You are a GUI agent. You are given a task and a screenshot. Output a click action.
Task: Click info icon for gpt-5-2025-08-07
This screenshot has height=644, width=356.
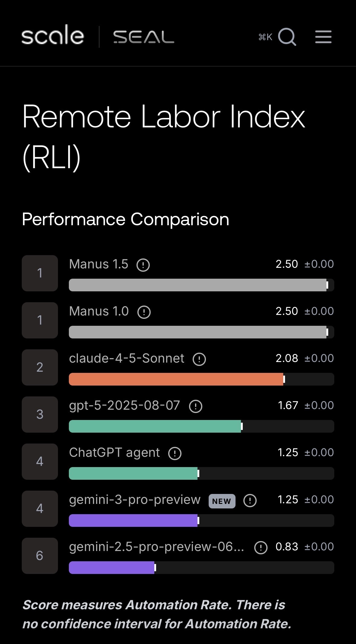click(195, 406)
